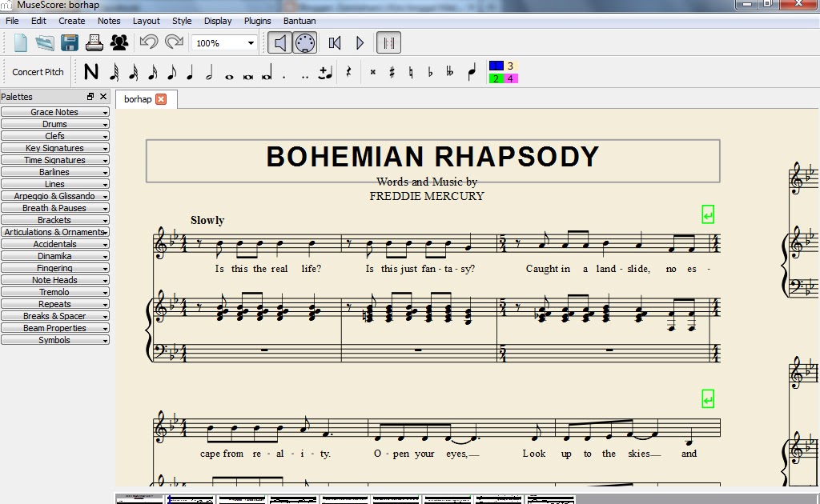Open the Plugins menu
820x504 pixels.
(257, 21)
